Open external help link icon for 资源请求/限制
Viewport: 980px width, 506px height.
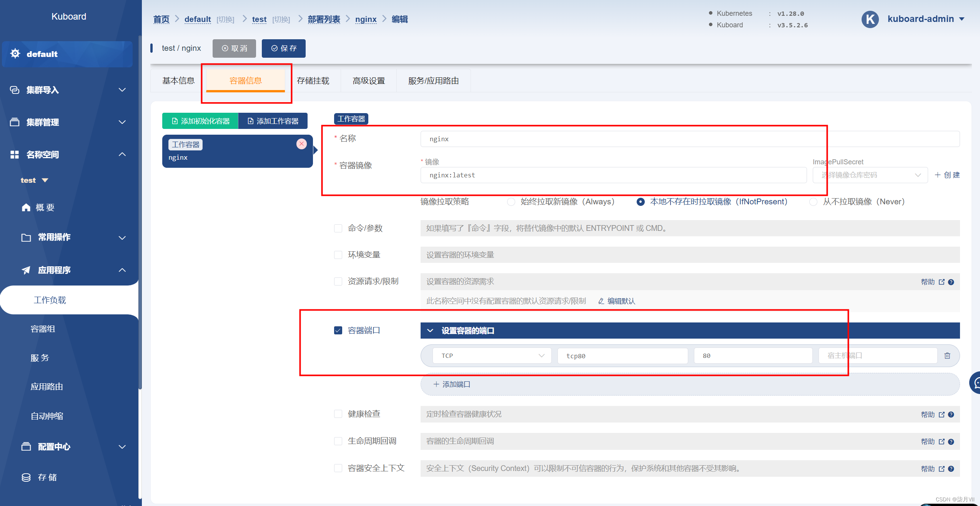pos(942,282)
